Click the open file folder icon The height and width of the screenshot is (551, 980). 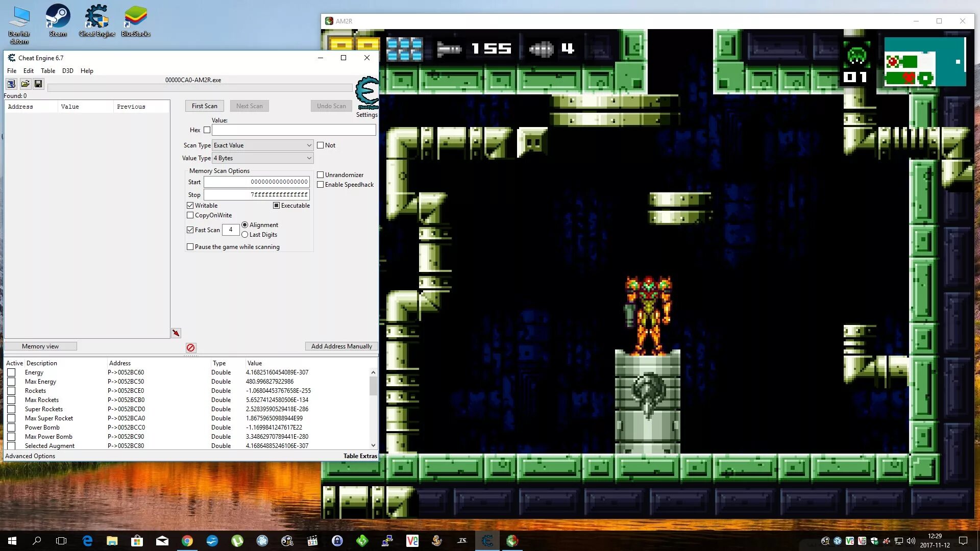pos(25,84)
